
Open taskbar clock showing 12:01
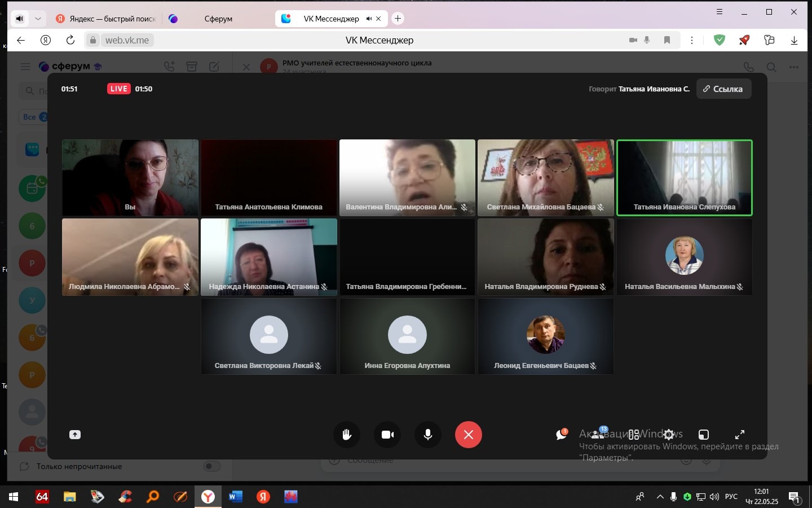(x=762, y=497)
